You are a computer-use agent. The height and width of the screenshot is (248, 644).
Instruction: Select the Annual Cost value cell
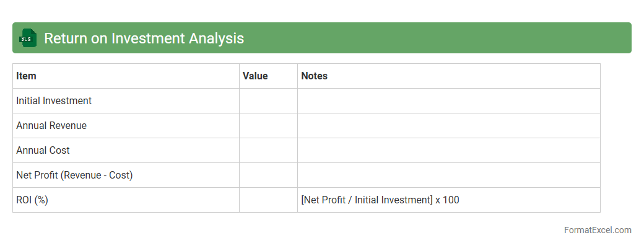pyautogui.click(x=268, y=151)
